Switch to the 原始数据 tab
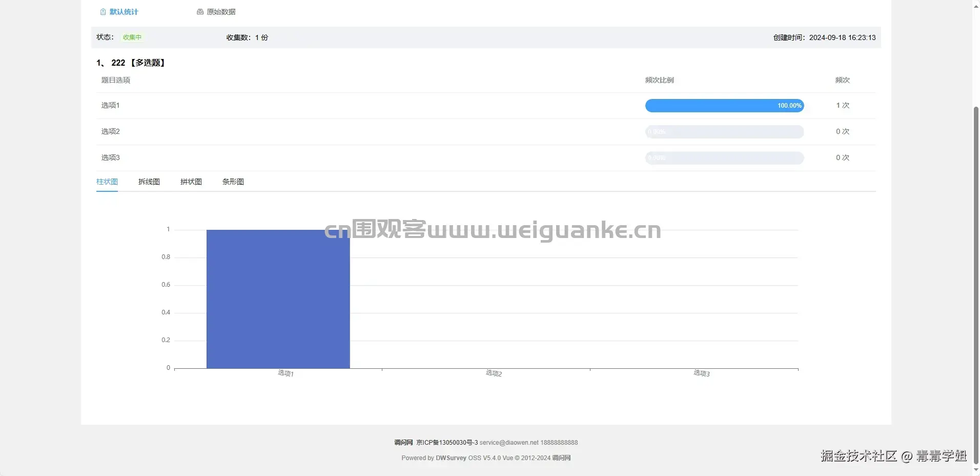Viewport: 980px width, 476px height. 216,12
